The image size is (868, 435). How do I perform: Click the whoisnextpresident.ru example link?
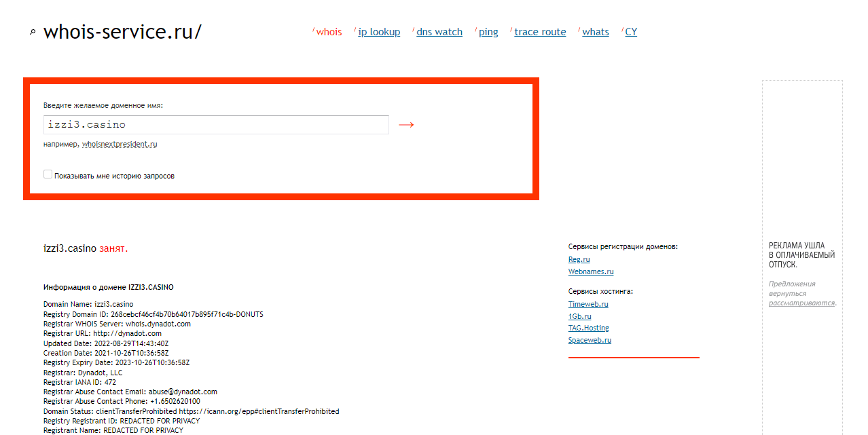point(120,144)
